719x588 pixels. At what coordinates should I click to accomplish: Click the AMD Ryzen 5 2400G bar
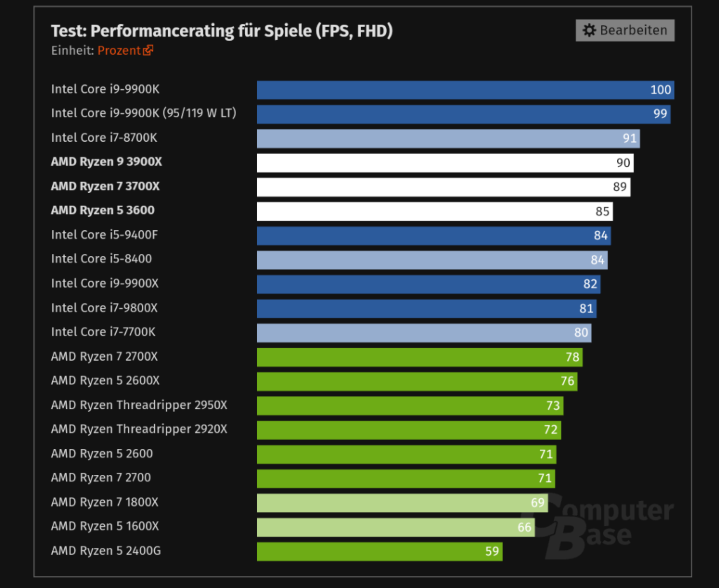tap(380, 552)
